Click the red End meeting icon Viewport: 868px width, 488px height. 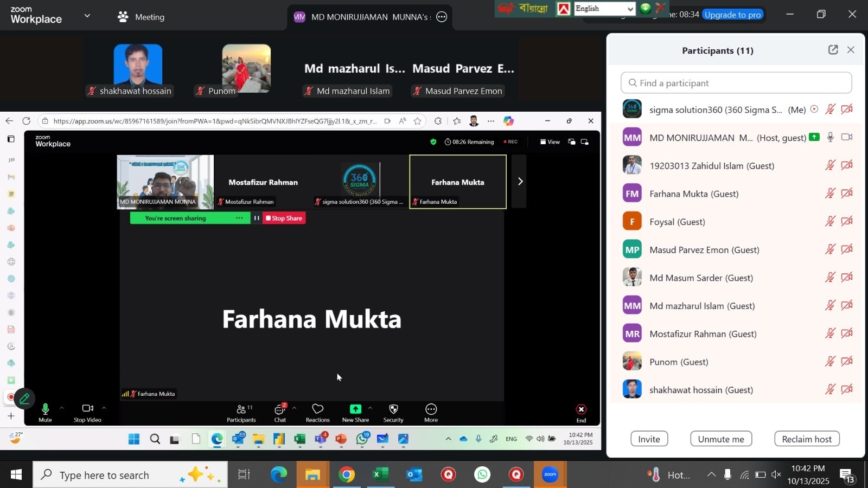tap(581, 409)
